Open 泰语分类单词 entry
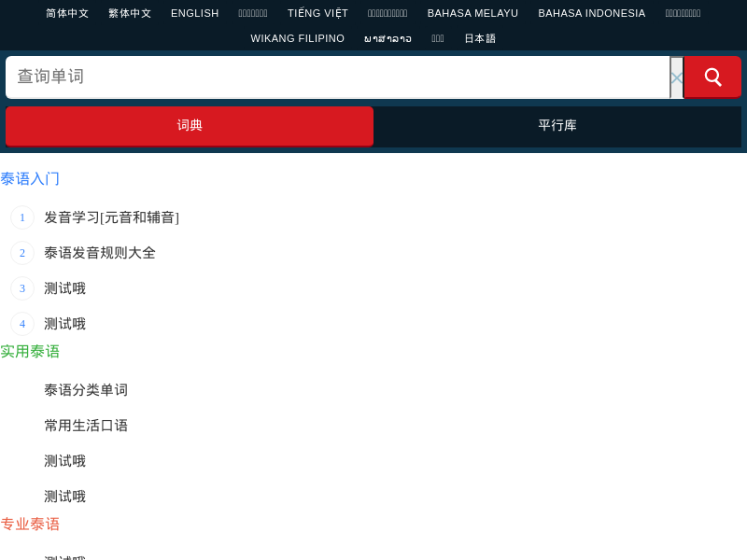The height and width of the screenshot is (560, 747). pos(86,390)
